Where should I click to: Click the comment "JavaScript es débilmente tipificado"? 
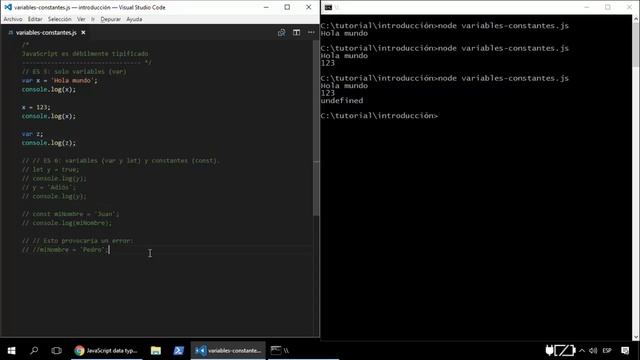click(x=85, y=53)
